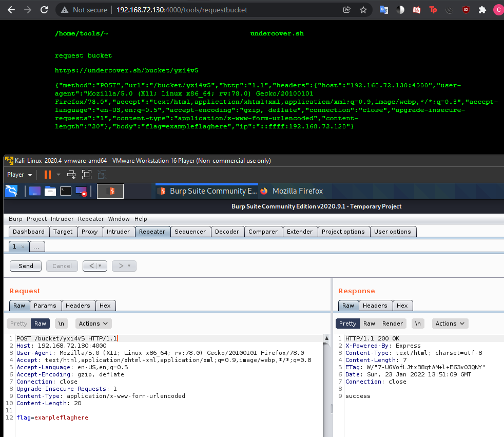Toggle request Raw view

coord(40,324)
